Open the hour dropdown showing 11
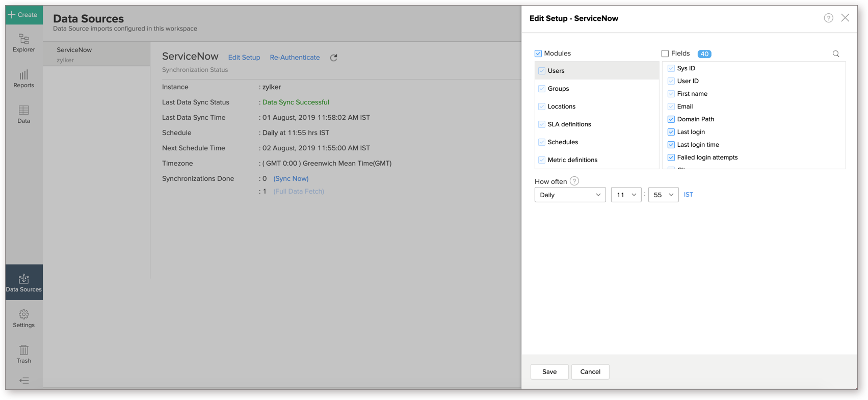The width and height of the screenshot is (868, 400). pos(626,195)
